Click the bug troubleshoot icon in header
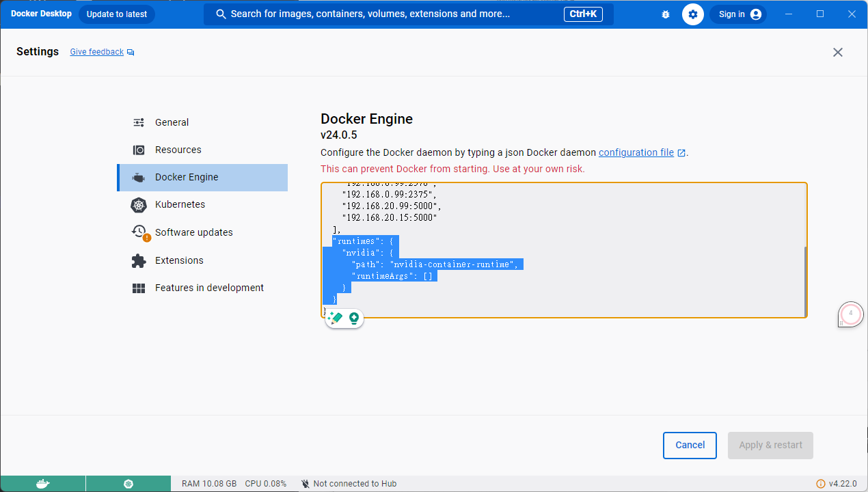The height and width of the screenshot is (492, 868). pos(666,14)
